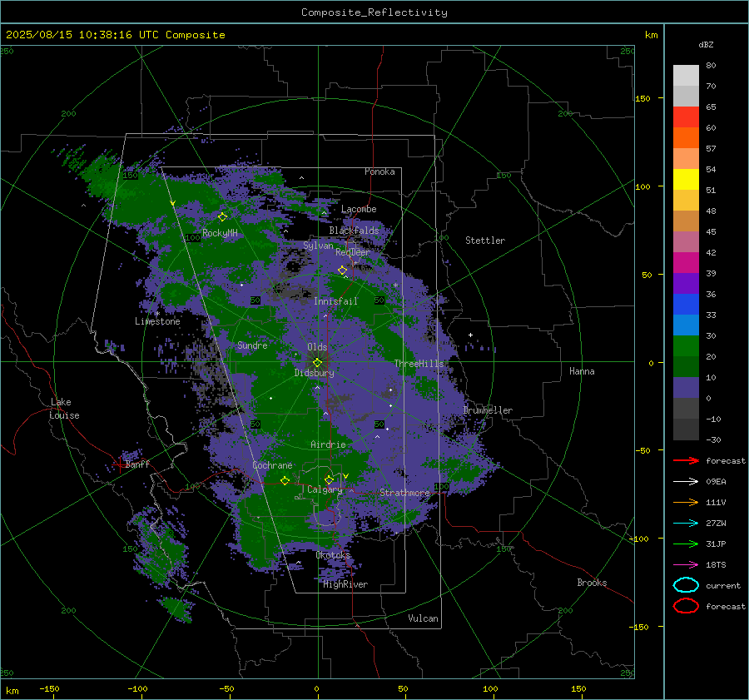Image resolution: width=749 pixels, height=700 pixels.
Task: Click the RockyMH label
Action: click(x=220, y=233)
